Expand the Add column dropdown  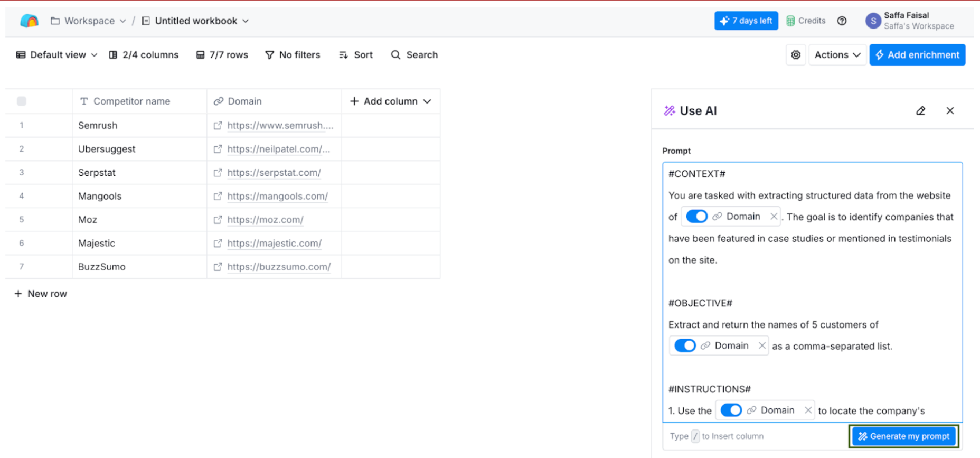tap(391, 101)
